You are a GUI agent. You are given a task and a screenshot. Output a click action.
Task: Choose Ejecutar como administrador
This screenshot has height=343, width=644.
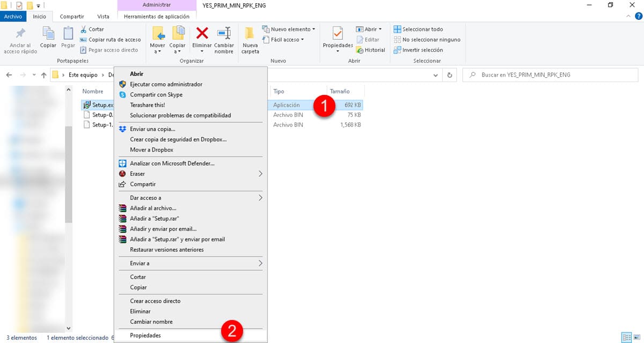click(166, 84)
